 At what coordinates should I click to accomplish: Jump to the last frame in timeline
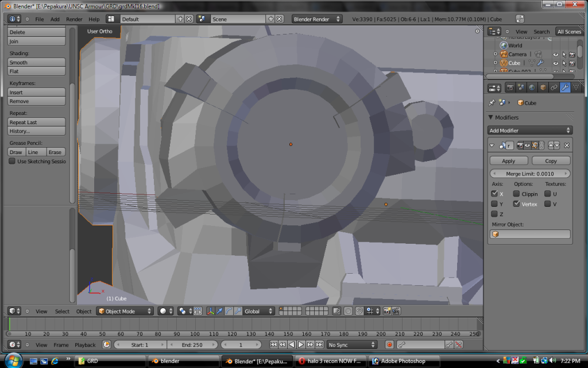(x=319, y=344)
